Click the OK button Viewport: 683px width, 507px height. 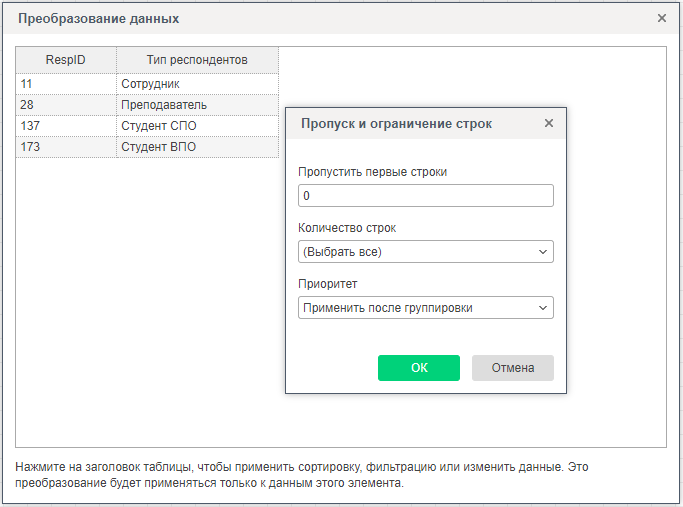point(418,368)
